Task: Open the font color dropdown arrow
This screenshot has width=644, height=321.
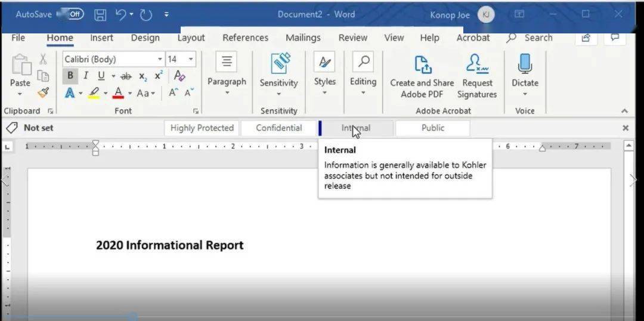Action: [x=130, y=93]
